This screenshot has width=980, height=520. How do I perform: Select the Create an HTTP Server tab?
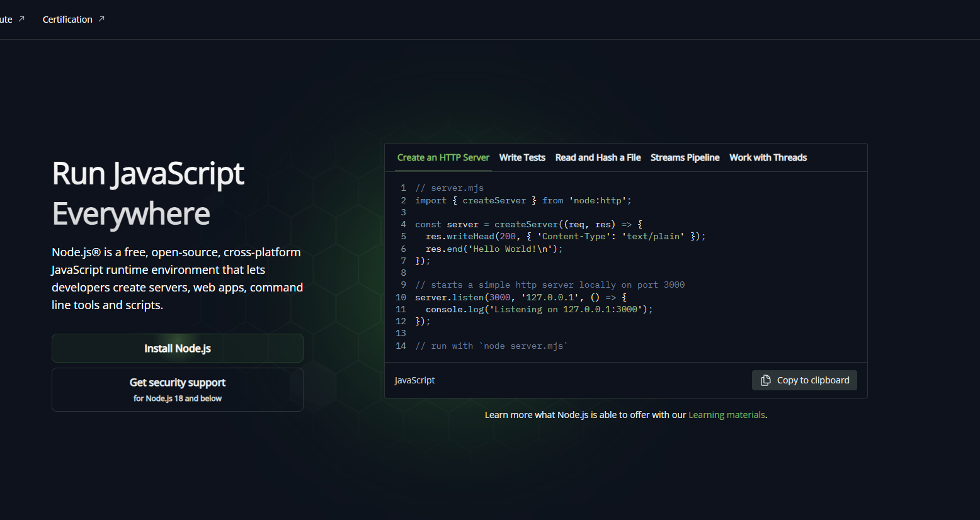443,157
